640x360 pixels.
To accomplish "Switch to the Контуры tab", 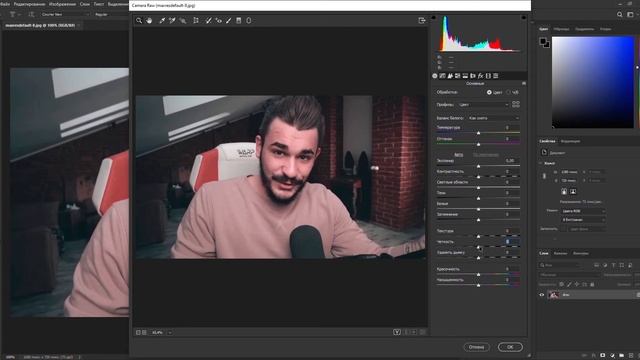I will [581, 253].
